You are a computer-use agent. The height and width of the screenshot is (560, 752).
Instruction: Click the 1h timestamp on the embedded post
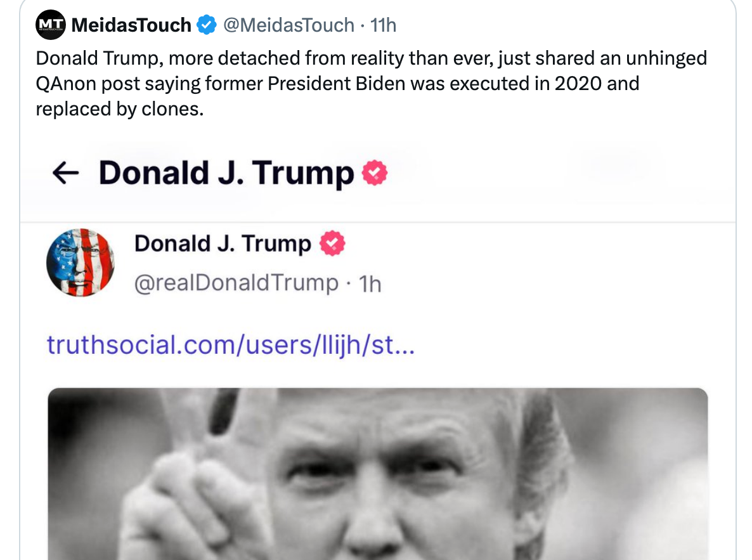pos(371,283)
